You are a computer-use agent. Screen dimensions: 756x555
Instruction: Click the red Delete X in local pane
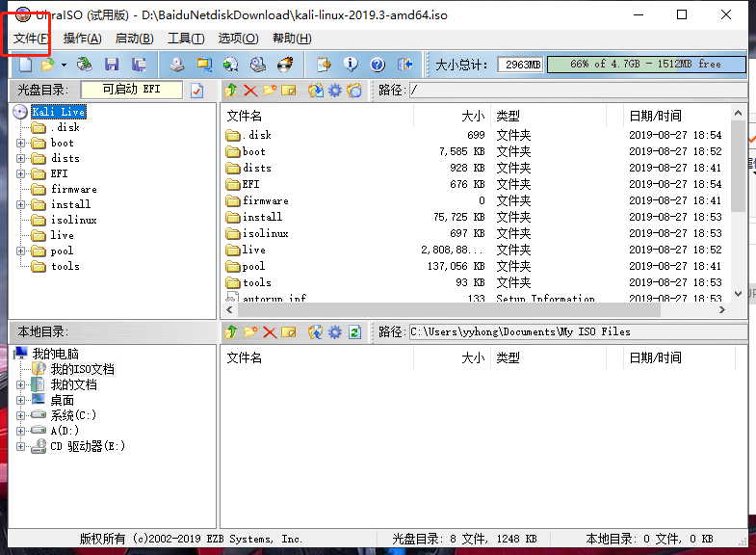(270, 332)
